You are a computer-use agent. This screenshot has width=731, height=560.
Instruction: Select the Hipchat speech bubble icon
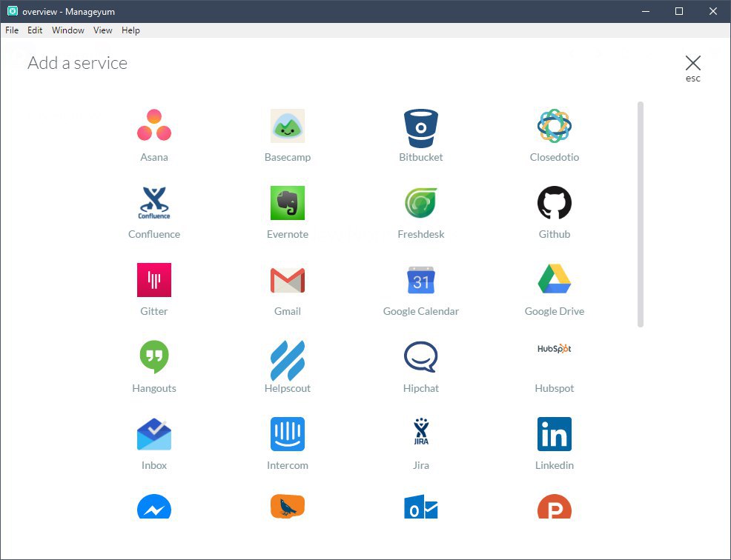coord(420,357)
